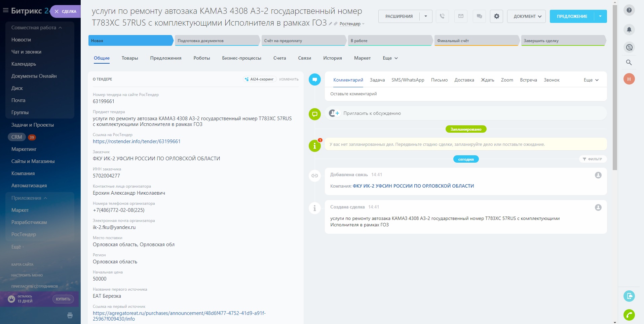Click the ПРЕДЛОЖЕНИЕ button
Image resolution: width=644 pixels, height=324 pixels.
(572, 16)
